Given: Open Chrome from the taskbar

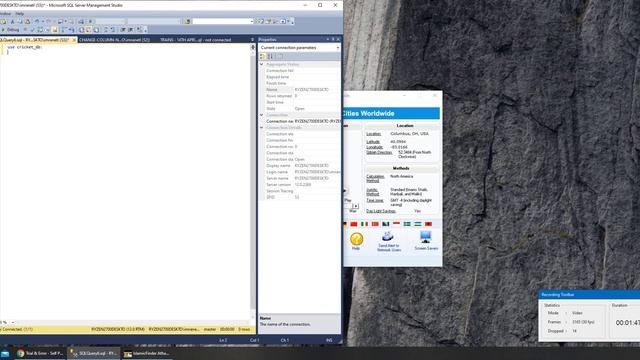Looking at the screenshot, I should click(40, 353).
